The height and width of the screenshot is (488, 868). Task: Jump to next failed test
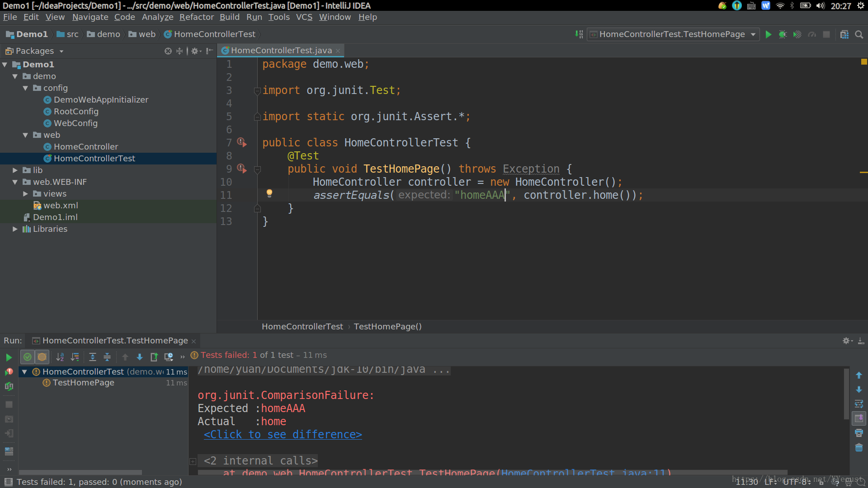tap(140, 357)
